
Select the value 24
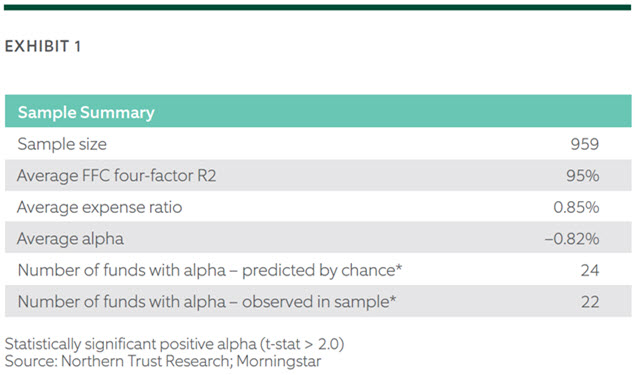(590, 270)
